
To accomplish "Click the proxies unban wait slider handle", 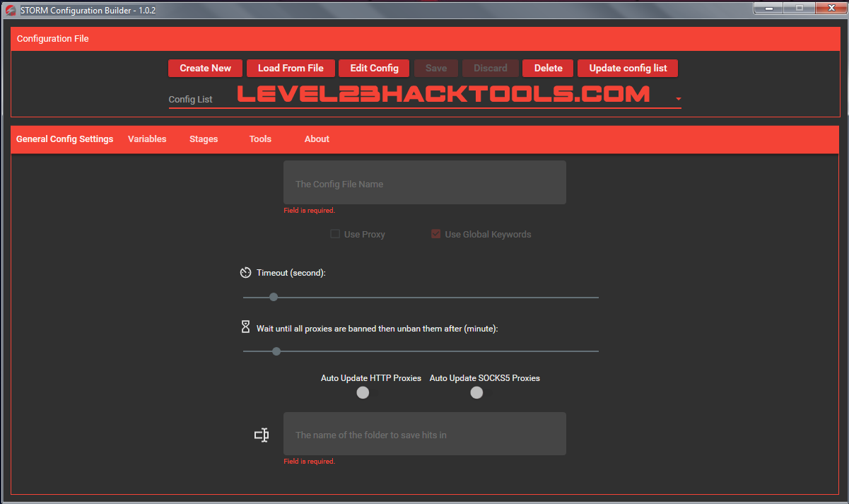I will click(276, 351).
